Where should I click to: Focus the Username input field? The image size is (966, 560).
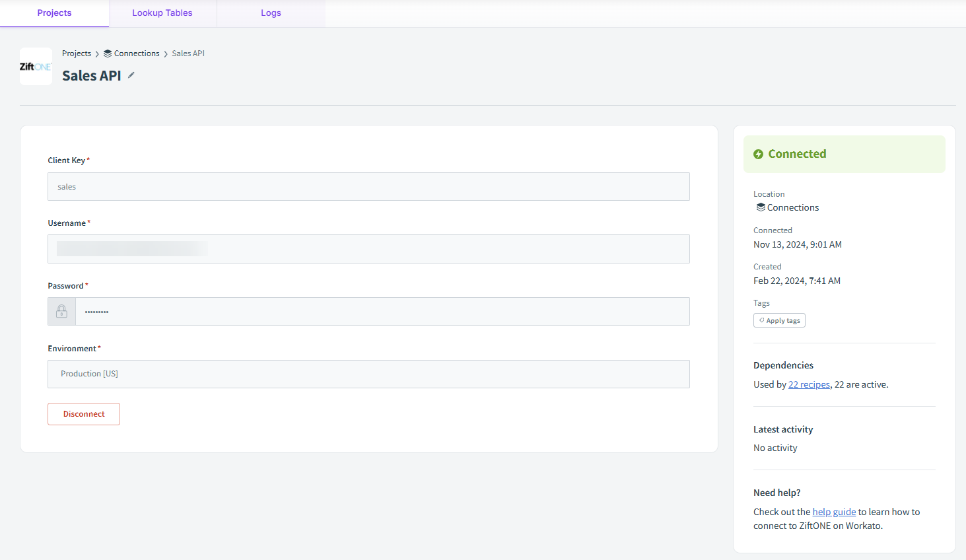click(x=368, y=249)
